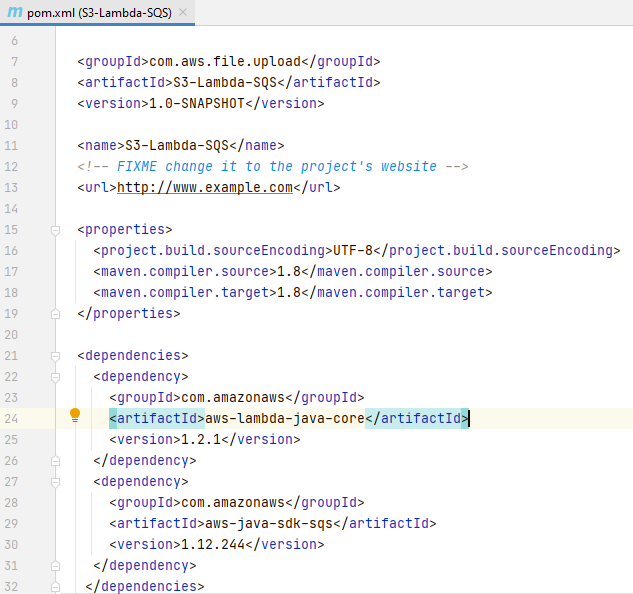This screenshot has width=633, height=594.
Task: Click line number 24 in the gutter
Action: click(x=11, y=418)
